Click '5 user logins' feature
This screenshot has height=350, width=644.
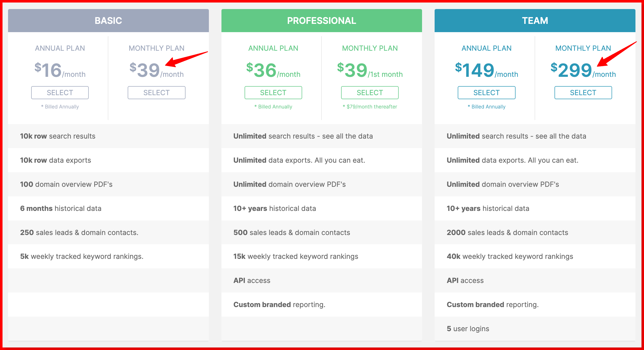click(x=535, y=329)
